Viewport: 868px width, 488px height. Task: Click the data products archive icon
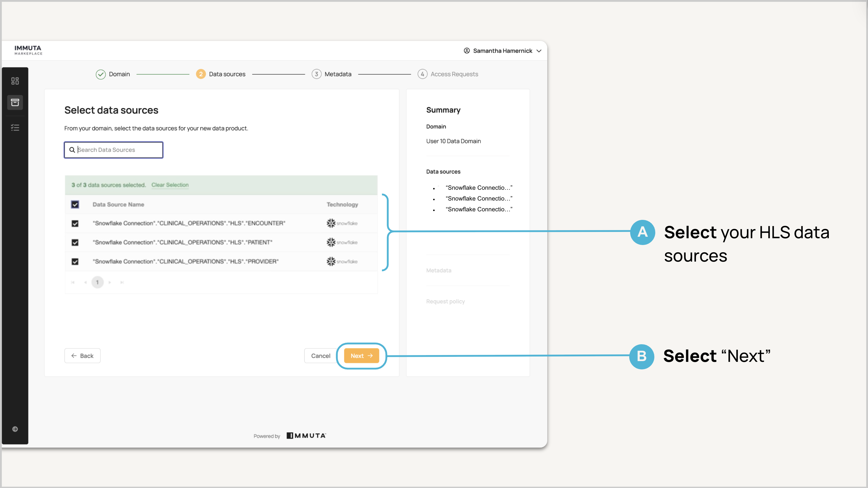coord(15,103)
